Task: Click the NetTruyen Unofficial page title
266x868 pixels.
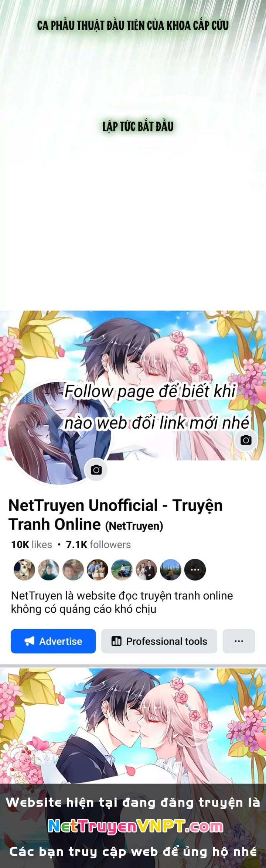Action: click(x=115, y=514)
